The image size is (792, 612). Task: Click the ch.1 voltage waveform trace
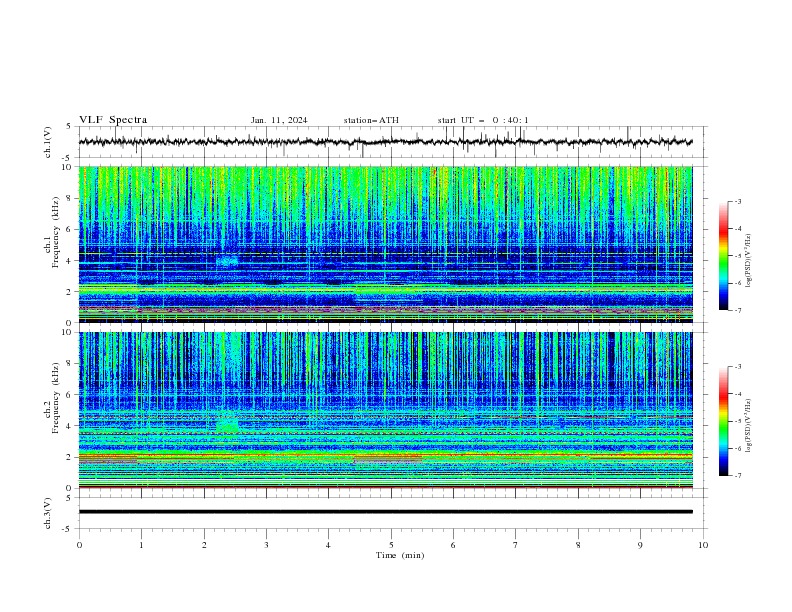385,142
